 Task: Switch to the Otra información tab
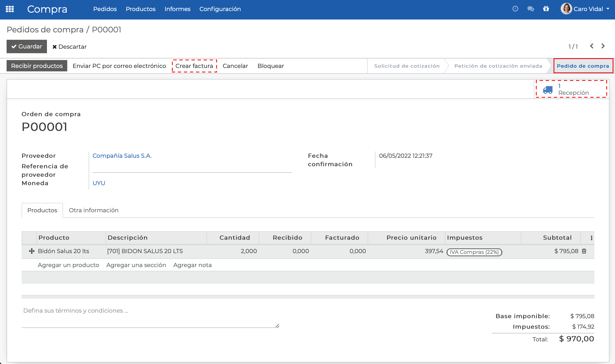[94, 210]
